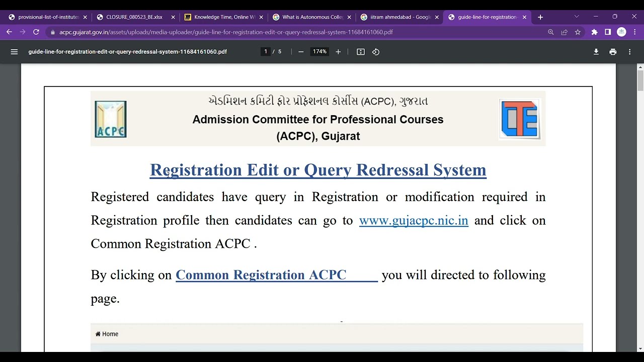Open www.gujacpc.nic.in link
This screenshot has height=362, width=644.
pos(414,221)
